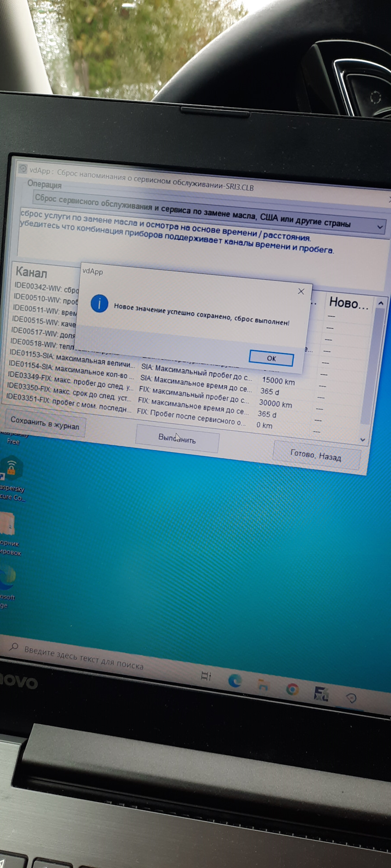Click the running vdApp taskbar icon
The image size is (391, 868).
351,698
